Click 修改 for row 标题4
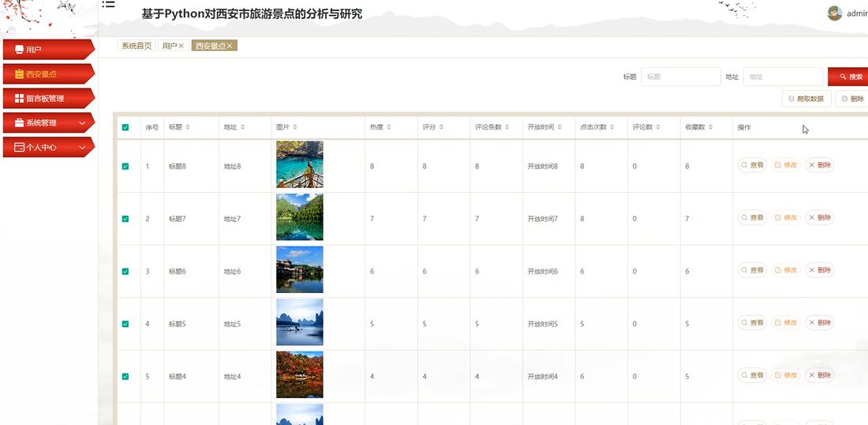The width and height of the screenshot is (868, 425). click(x=786, y=375)
